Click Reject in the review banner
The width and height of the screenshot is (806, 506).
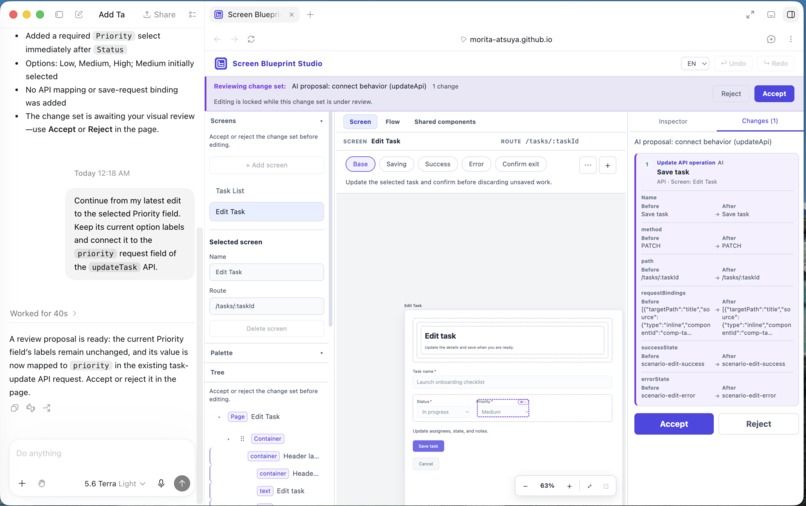[730, 94]
